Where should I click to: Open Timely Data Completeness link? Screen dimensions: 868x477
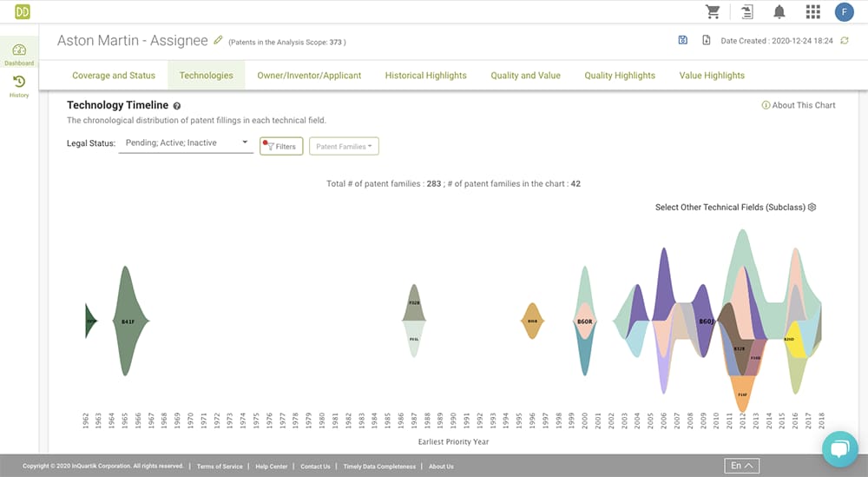(x=379, y=467)
